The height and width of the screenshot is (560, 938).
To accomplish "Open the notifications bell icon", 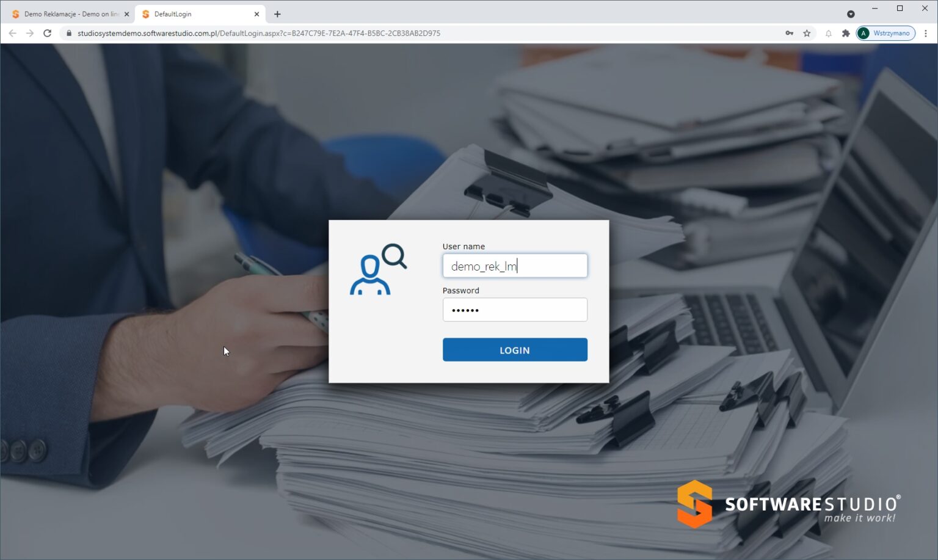I will point(829,34).
